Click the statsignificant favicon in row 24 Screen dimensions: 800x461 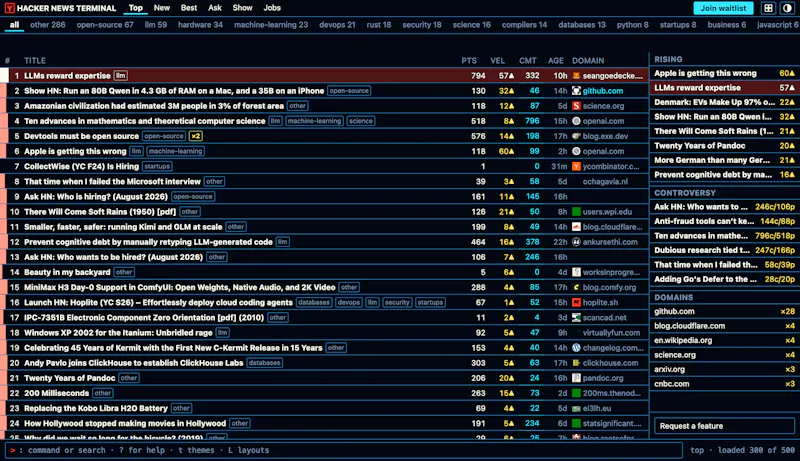coord(576,423)
